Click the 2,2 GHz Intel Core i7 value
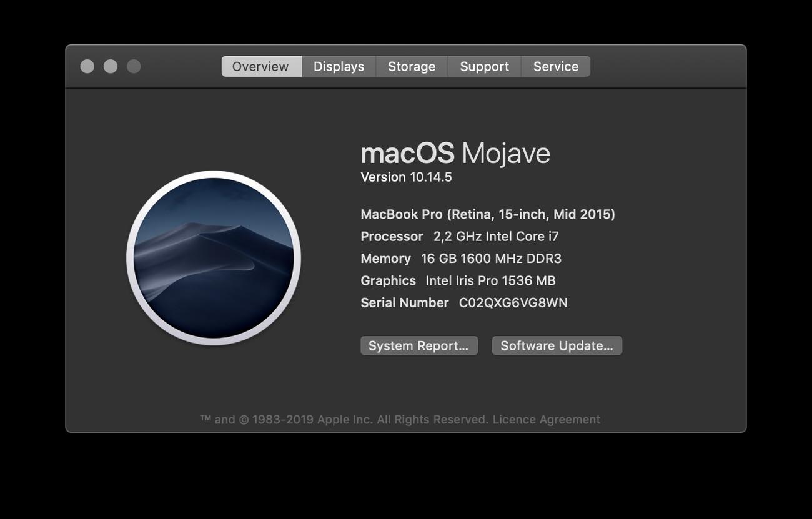The image size is (812, 519). pyautogui.click(x=496, y=237)
